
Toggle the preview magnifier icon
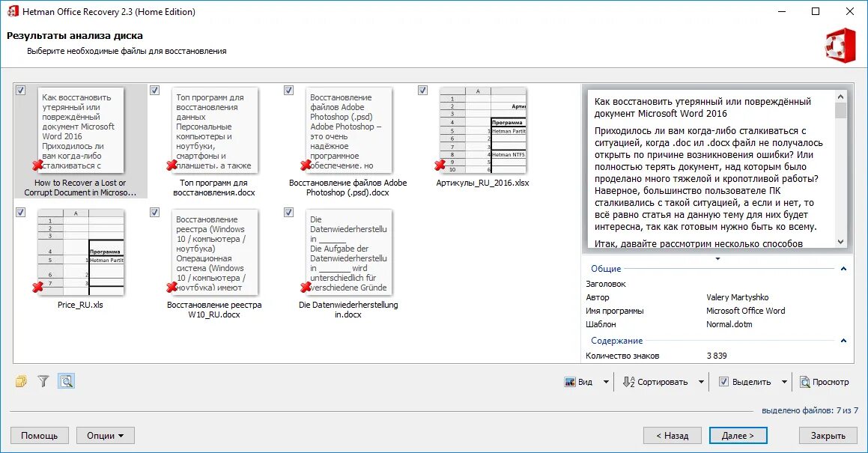coord(67,381)
